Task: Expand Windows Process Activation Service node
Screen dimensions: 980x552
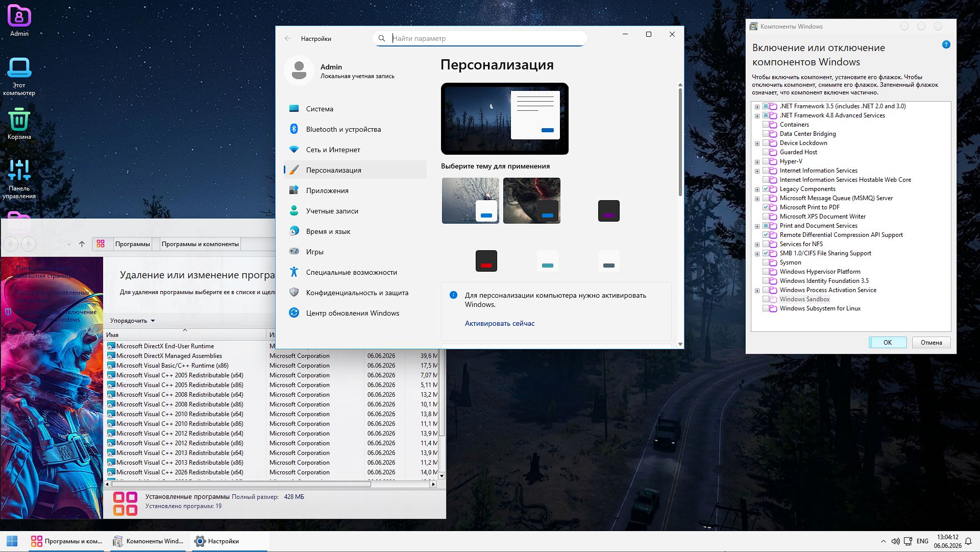Action: coord(757,291)
